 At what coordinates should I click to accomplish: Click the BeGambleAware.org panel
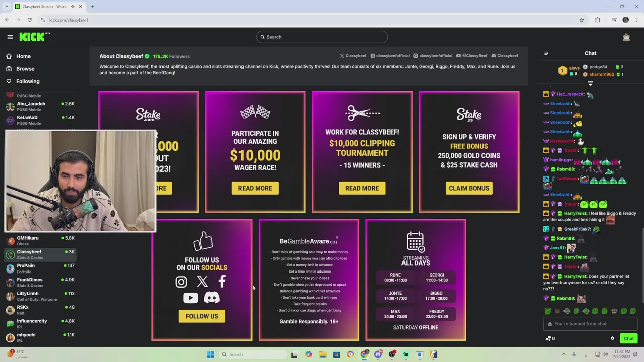pyautogui.click(x=309, y=280)
